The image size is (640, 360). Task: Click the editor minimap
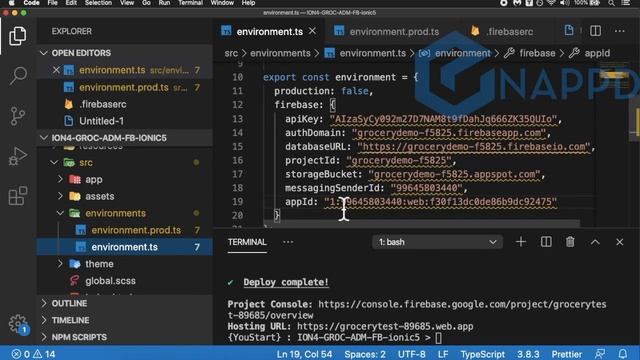(x=614, y=143)
